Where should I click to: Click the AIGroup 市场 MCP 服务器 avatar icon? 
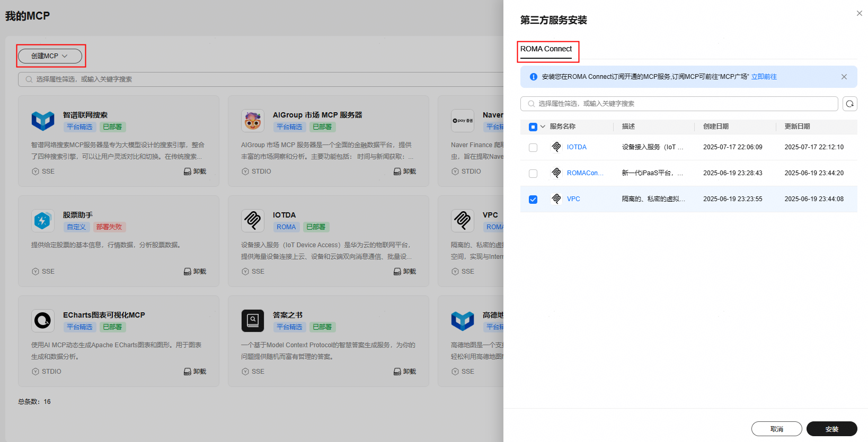tap(253, 121)
